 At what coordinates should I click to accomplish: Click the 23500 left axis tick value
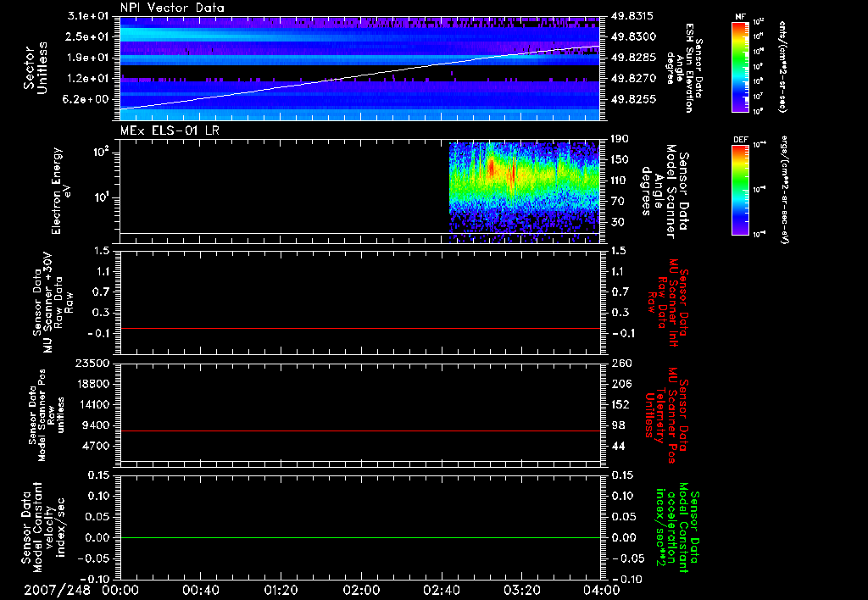pyautogui.click(x=93, y=363)
